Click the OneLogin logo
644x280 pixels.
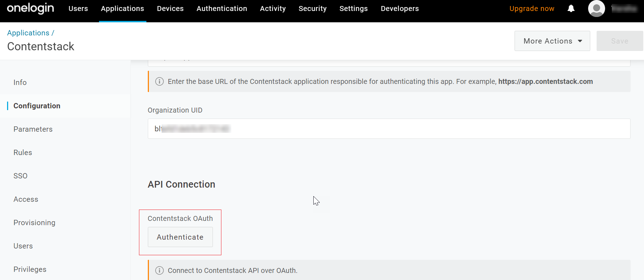(x=30, y=8)
